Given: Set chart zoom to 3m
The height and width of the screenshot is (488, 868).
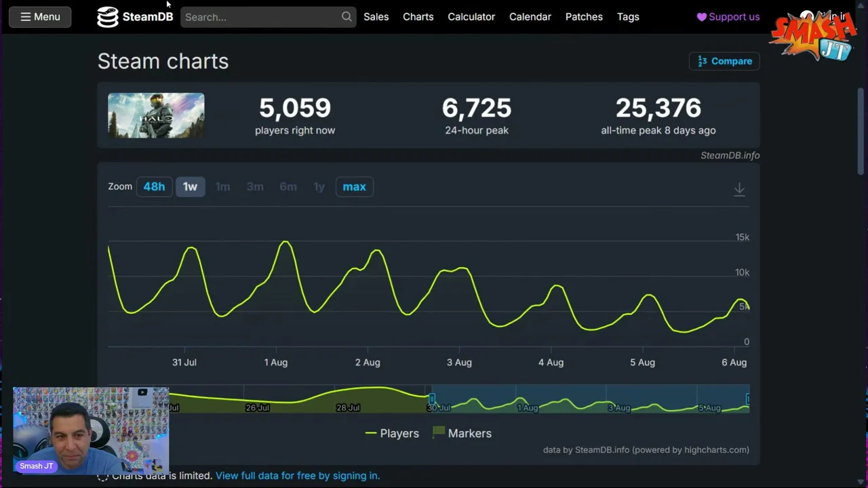Looking at the screenshot, I should tap(255, 186).
